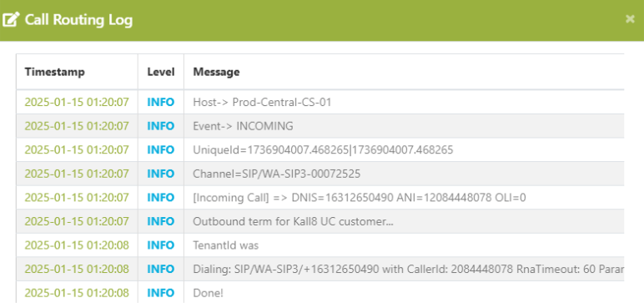The height and width of the screenshot is (303, 644).
Task: Select the UniqueId=1736904007.468265 message
Action: 323,149
